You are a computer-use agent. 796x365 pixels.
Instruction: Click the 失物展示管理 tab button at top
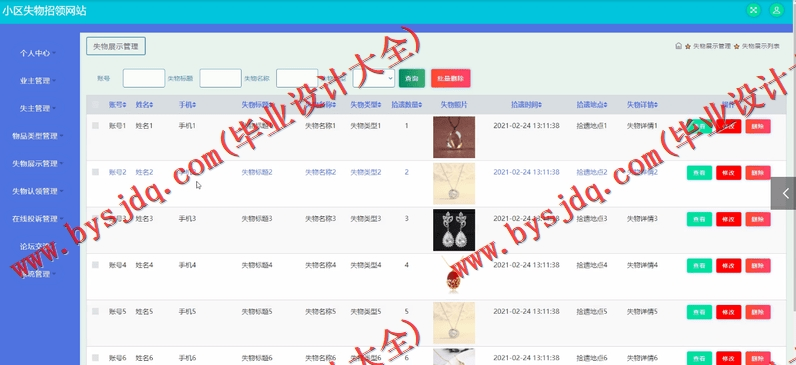(116, 46)
